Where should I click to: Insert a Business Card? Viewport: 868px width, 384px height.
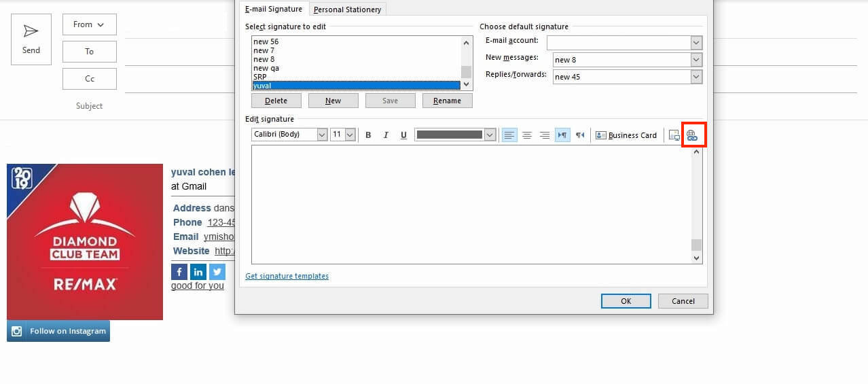(626, 135)
